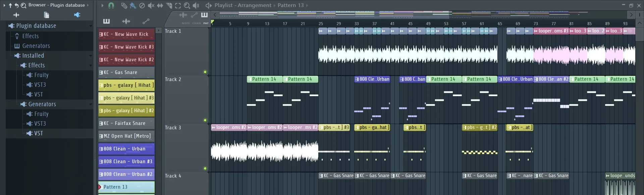
Task: Click the pbs - galaxy [ Hihat ] yellow pattern
Action: pyautogui.click(x=126, y=85)
